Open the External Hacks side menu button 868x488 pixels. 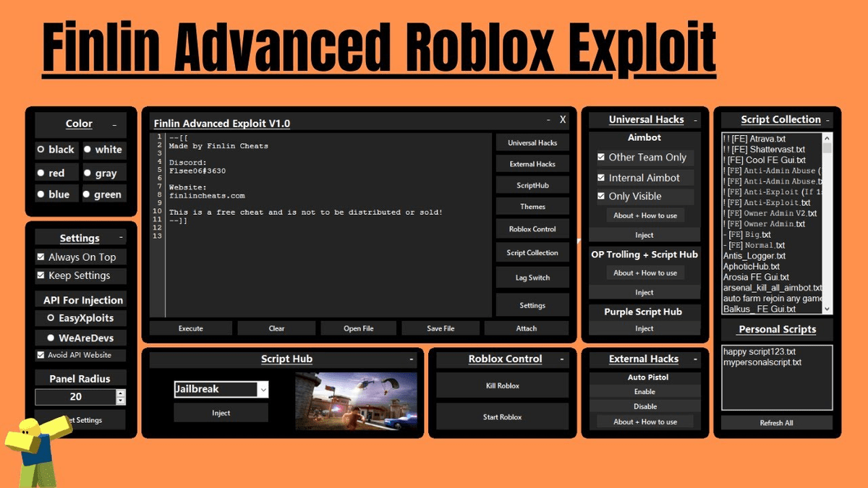pos(532,164)
